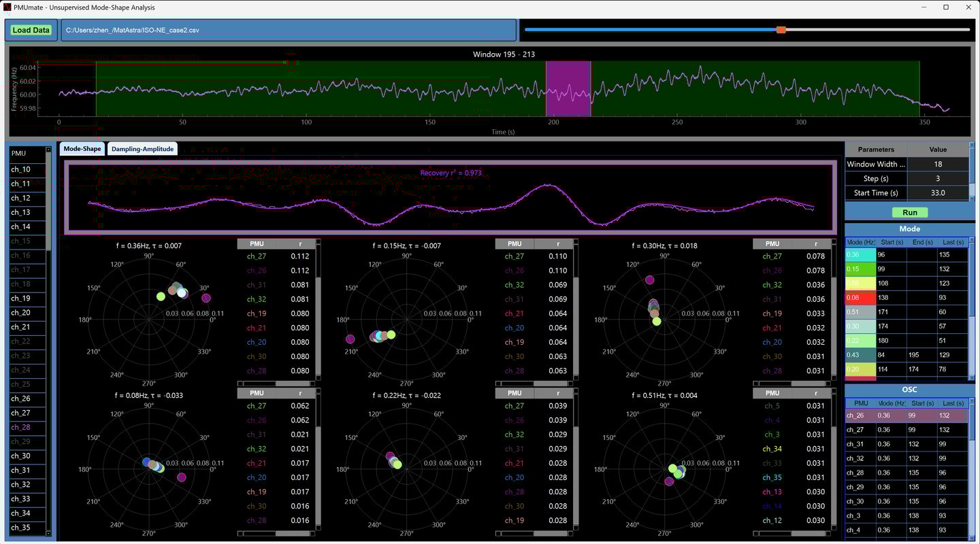Select dimmed ch_24 in the PMU list
The width and height of the screenshot is (980, 544).
pyautogui.click(x=27, y=370)
